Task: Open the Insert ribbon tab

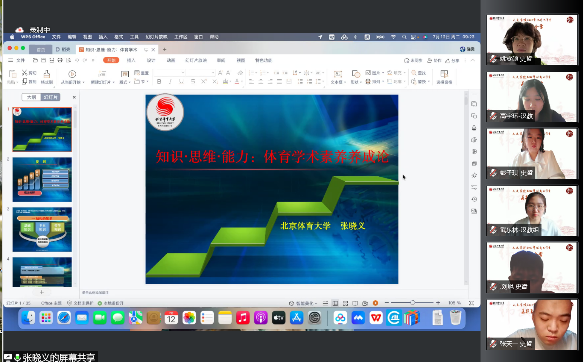Action: point(131,60)
